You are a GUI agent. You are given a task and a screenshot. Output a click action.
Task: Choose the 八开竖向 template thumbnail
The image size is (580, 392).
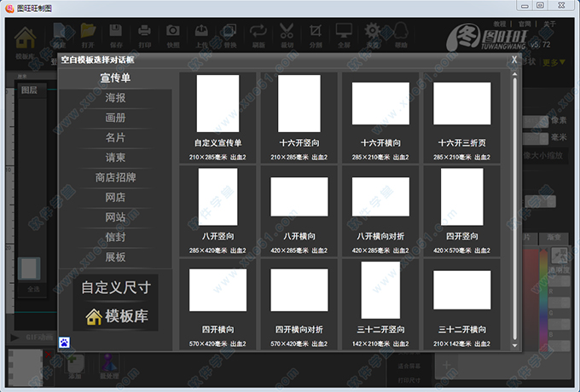pyautogui.click(x=217, y=197)
